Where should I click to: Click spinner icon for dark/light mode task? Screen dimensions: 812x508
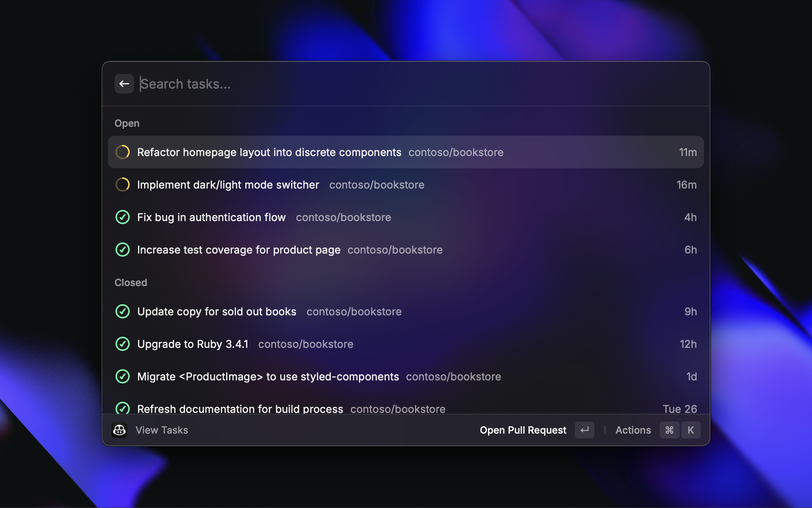click(x=123, y=185)
